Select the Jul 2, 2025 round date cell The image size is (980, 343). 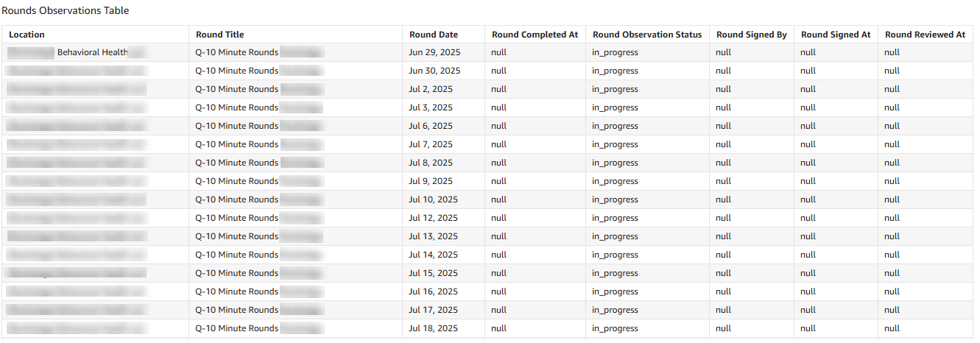(431, 89)
